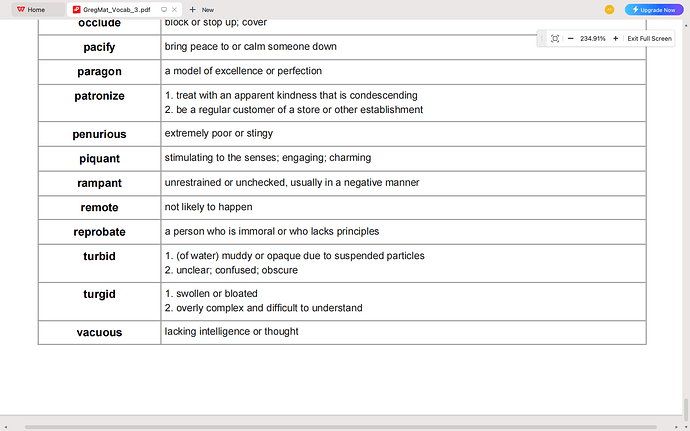Click the fit-to-screen icon in floating toolbar

point(555,38)
